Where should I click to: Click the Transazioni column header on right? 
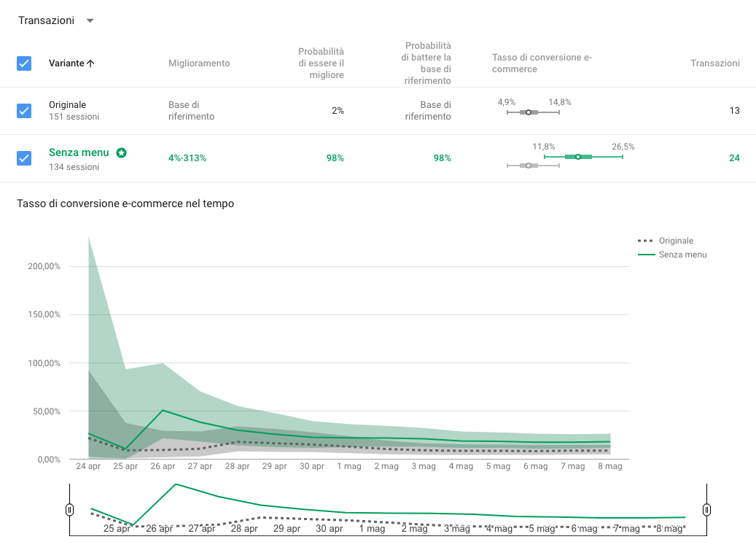(x=715, y=63)
